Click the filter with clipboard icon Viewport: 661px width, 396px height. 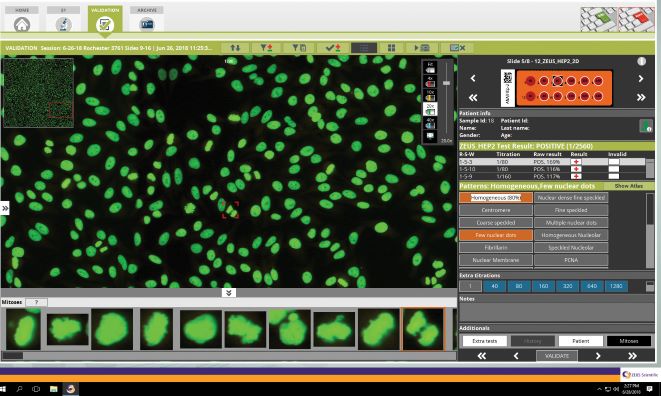[299, 48]
